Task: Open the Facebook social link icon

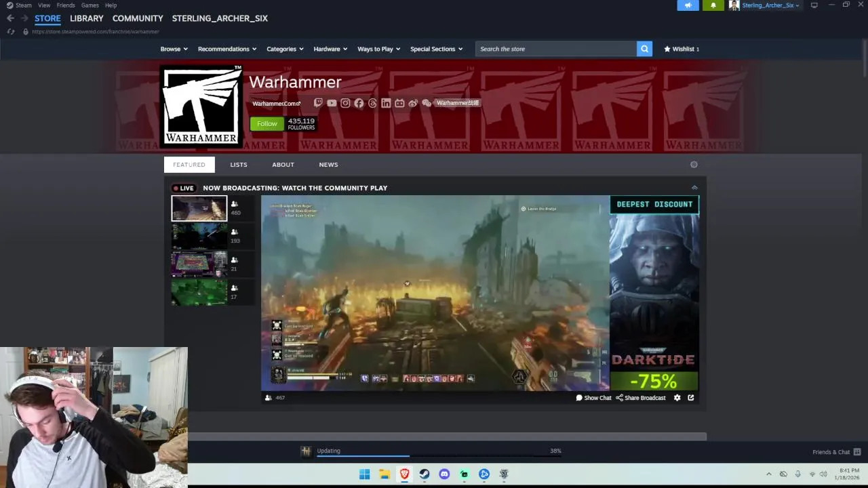Action: pos(359,103)
